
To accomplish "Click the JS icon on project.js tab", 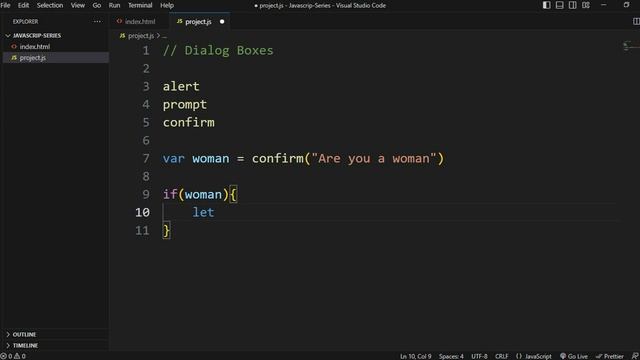I will tap(179, 21).
